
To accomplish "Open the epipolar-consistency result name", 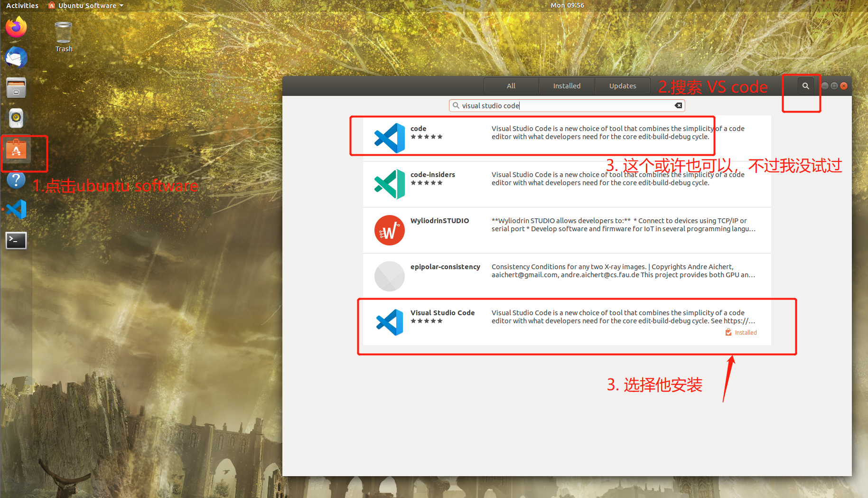I will pos(445,267).
